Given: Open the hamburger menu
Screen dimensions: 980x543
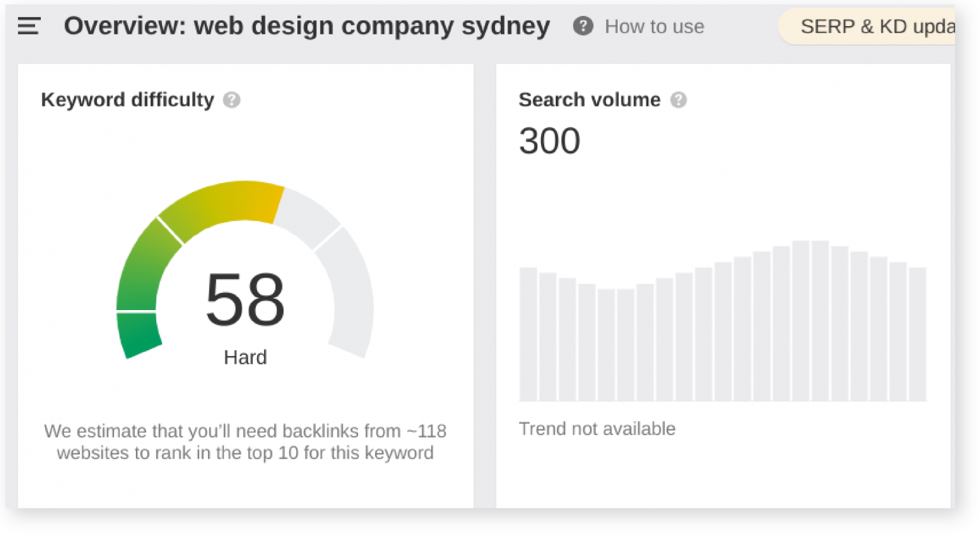Looking at the screenshot, I should [29, 26].
